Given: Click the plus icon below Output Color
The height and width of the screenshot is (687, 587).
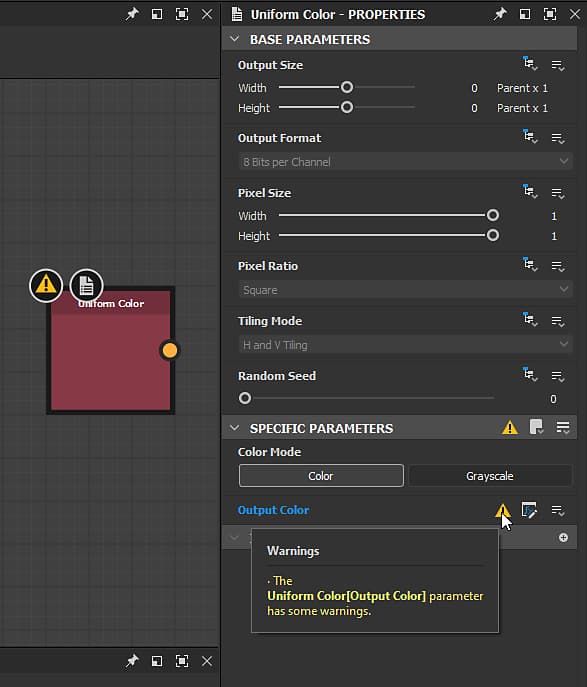Looking at the screenshot, I should tap(563, 538).
